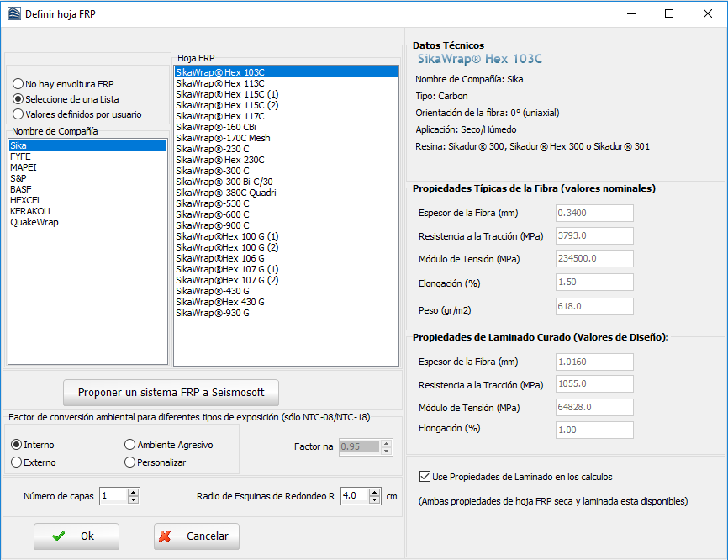Choose QuakeWrap in Nombre de Compañía list

[34, 223]
